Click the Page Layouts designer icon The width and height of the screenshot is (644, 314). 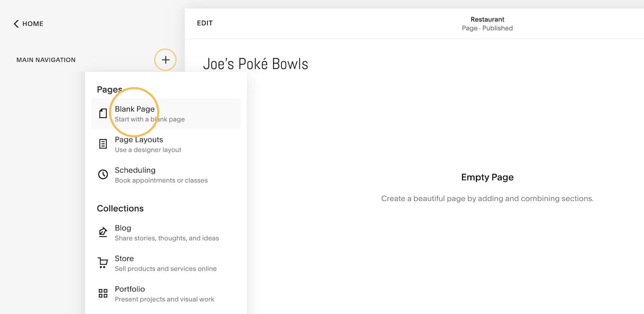tap(103, 144)
